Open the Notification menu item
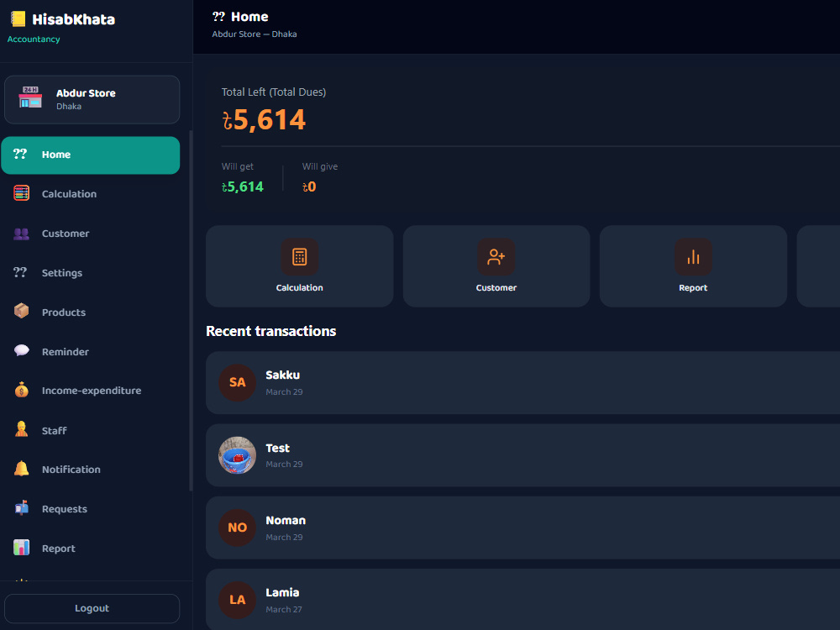840x630 pixels. [x=91, y=470]
